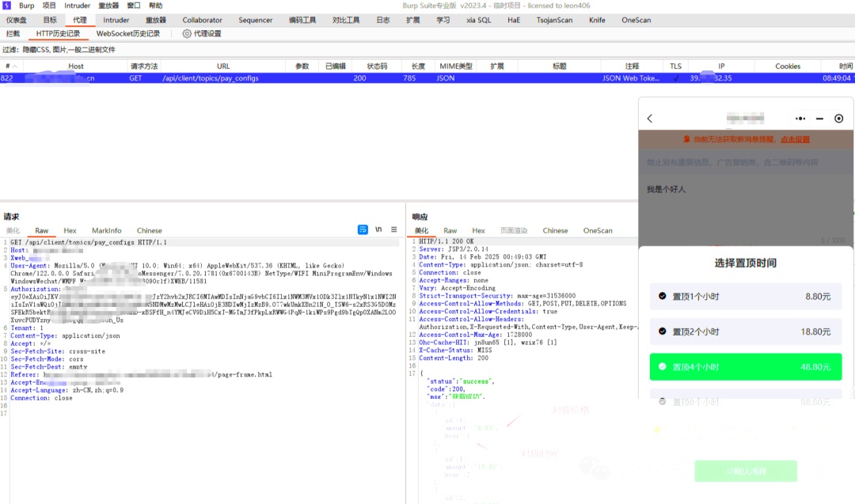
Task: Minimize the mini program with dash icon
Action: (819, 118)
